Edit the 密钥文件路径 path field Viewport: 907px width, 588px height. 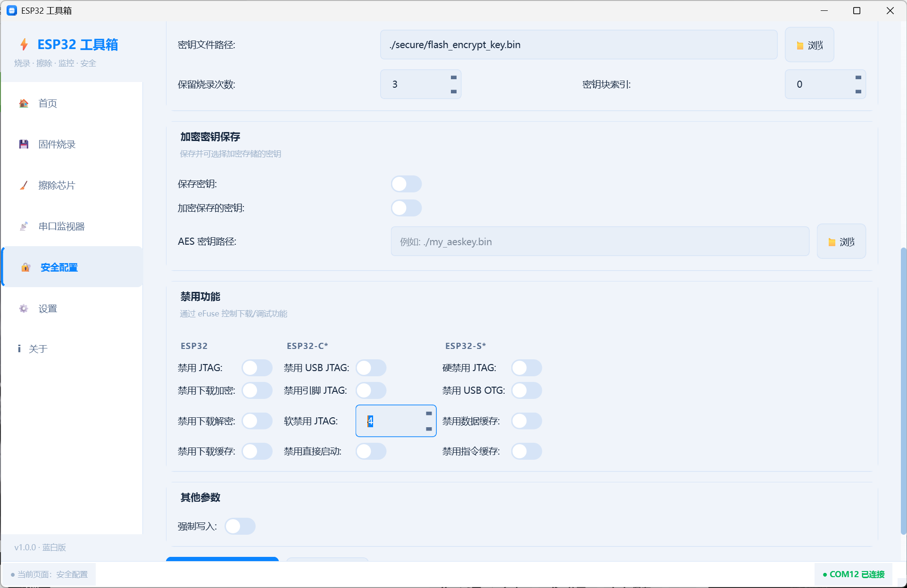579,45
